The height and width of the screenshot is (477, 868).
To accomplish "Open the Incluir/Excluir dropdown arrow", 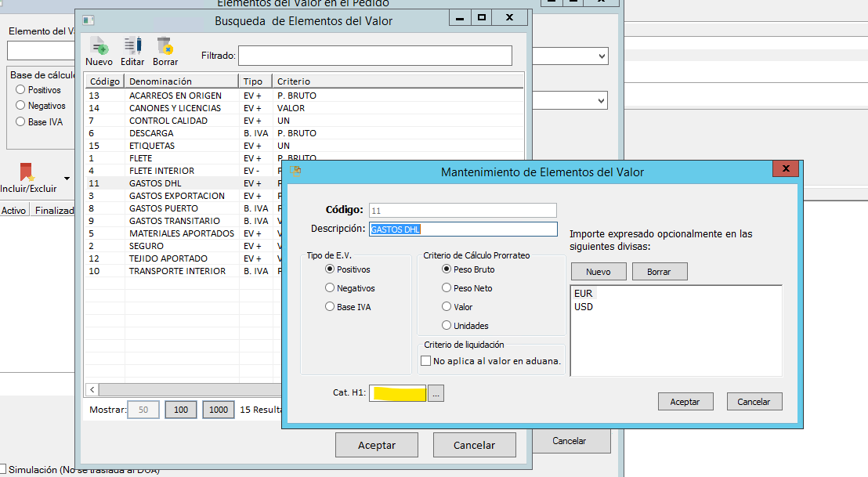I will click(67, 179).
